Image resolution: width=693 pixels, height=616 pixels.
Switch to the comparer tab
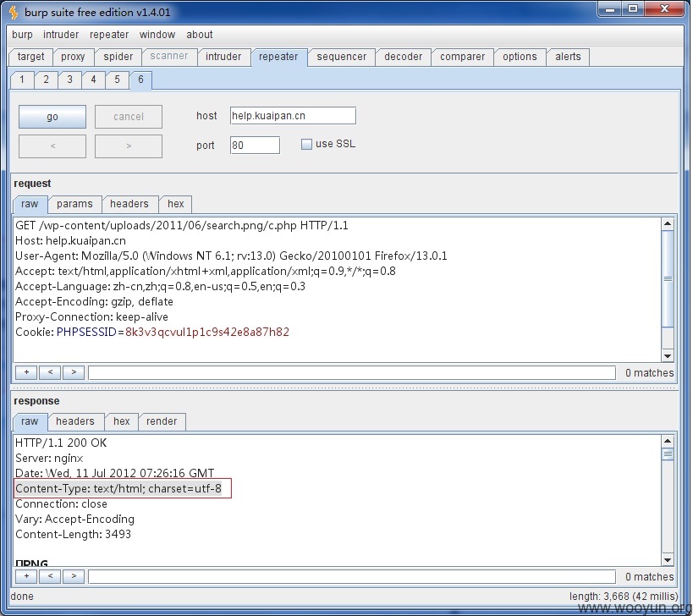pos(462,57)
